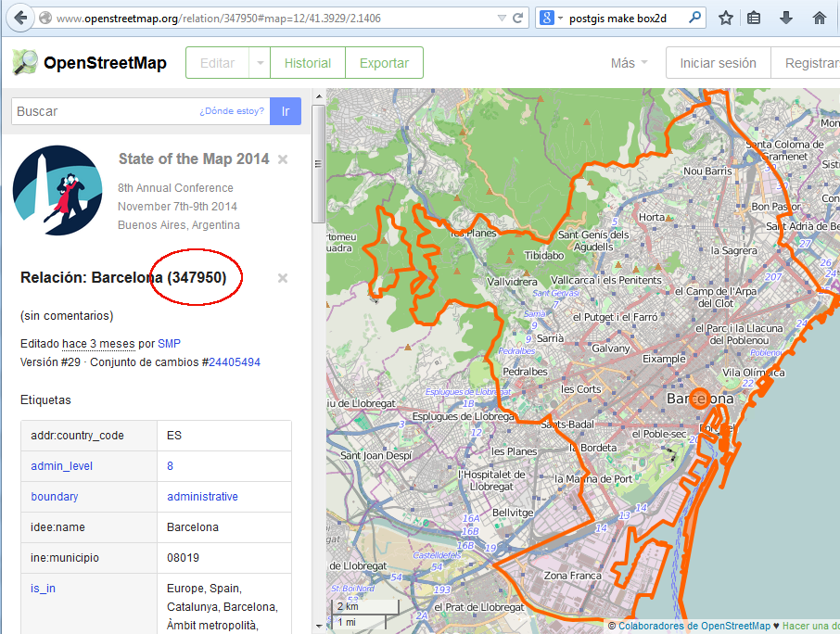Open URL history dropdown arrow

click(502, 19)
